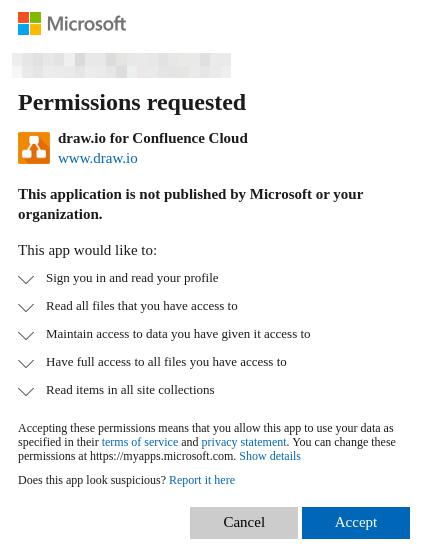Open the privacy statement link
This screenshot has height=554, width=432.
pos(244,442)
